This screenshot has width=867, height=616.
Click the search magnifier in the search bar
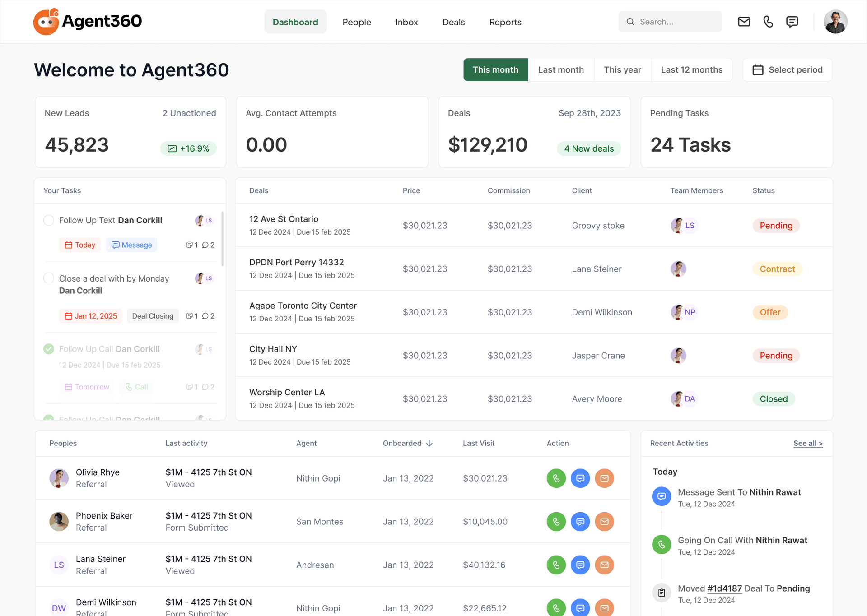630,21
